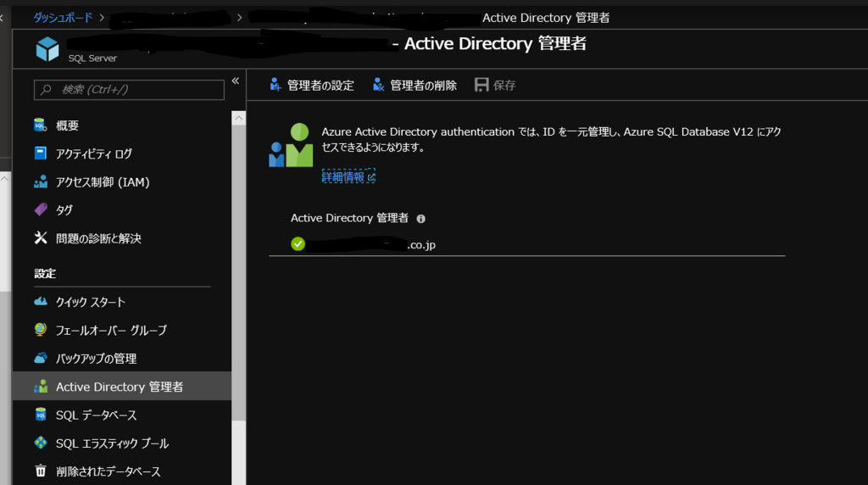Click the purple タグ icon
The width and height of the screenshot is (868, 485).
[41, 209]
